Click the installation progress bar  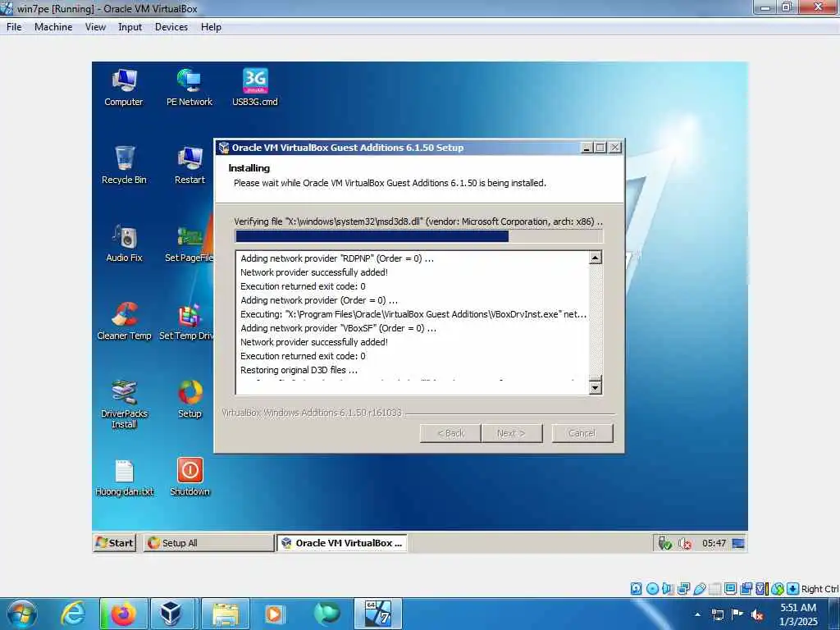tap(419, 236)
